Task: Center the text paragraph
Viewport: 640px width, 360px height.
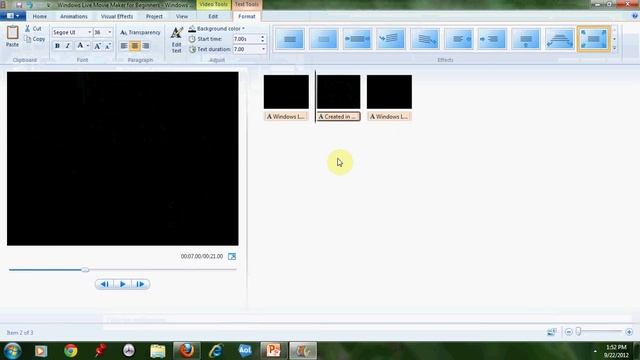Action: click(x=135, y=46)
